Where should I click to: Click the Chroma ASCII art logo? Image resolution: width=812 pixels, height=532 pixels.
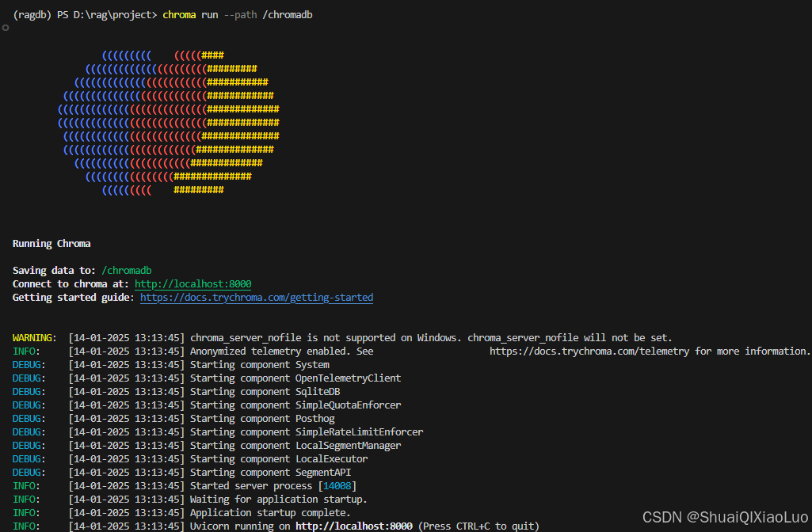168,122
